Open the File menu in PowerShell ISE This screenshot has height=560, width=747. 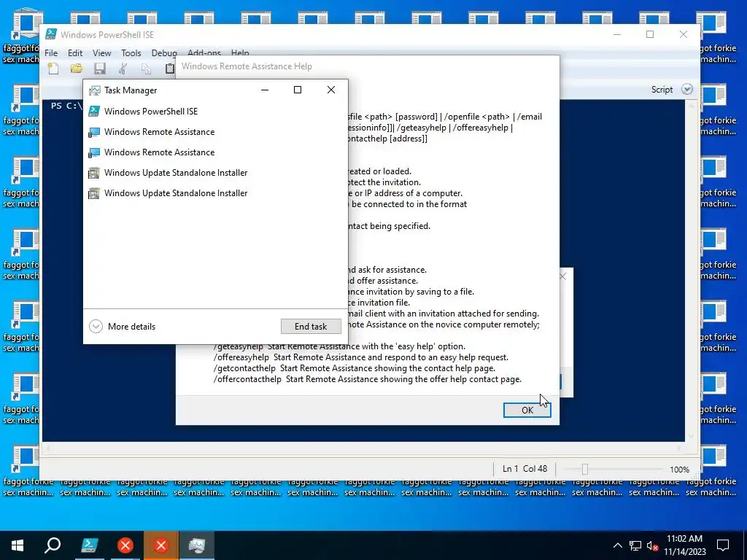point(51,52)
